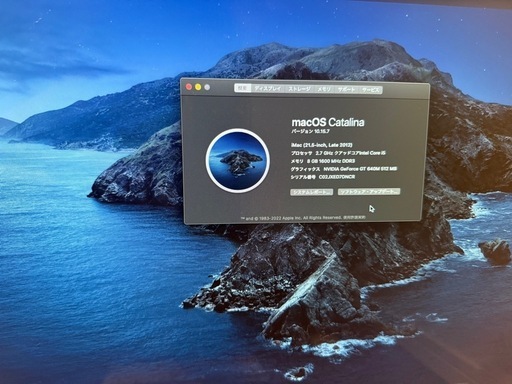Click the Apple copyright notice text
The width and height of the screenshot is (512, 384).
click(x=292, y=218)
